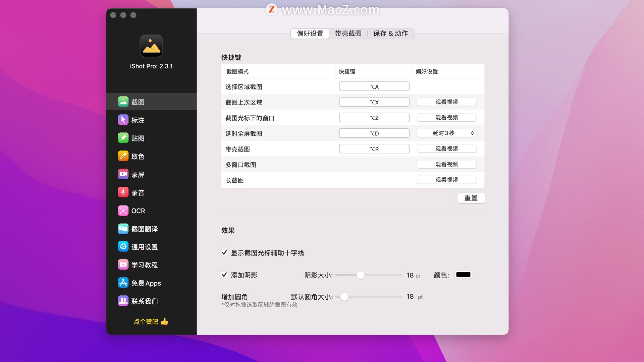Switch to the 带壳截图 tab
Screen dimensions: 644x362
click(x=348, y=34)
